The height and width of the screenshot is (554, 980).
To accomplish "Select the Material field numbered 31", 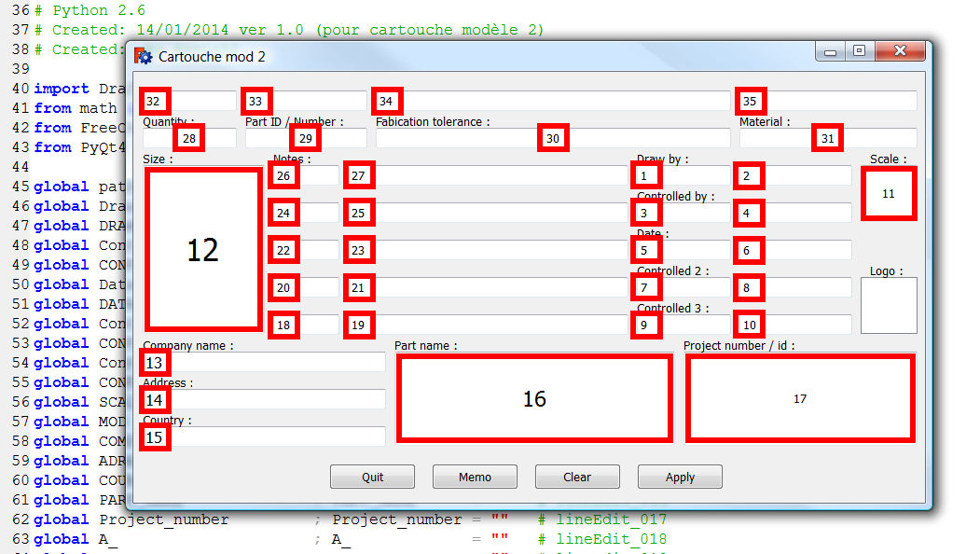I will click(828, 138).
